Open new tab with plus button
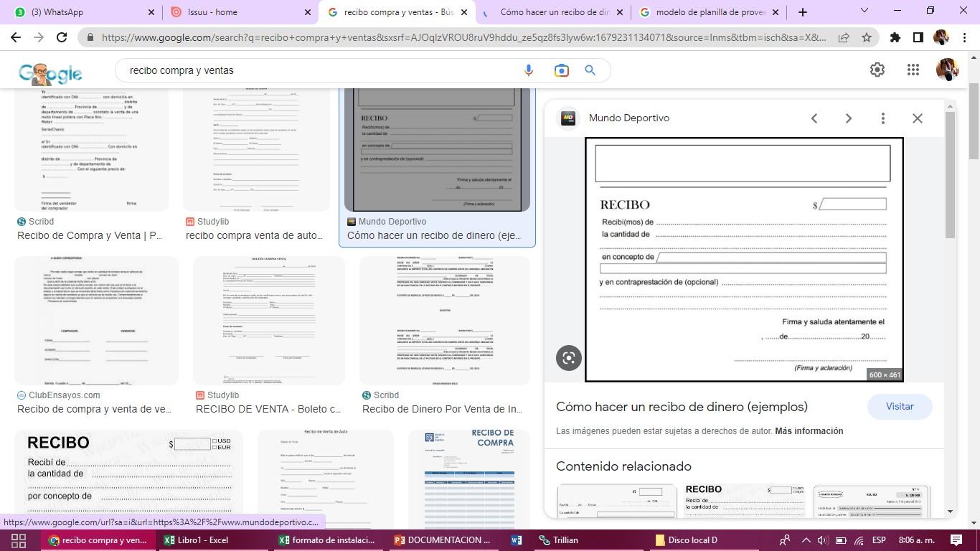980x551 pixels. 803,11
